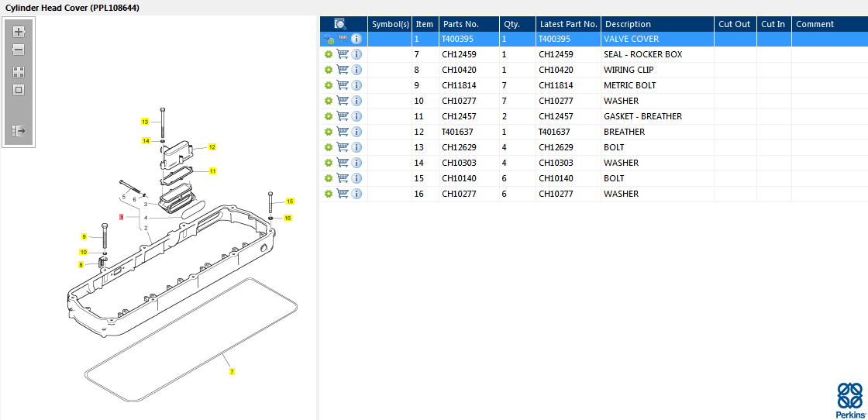The height and width of the screenshot is (420, 868).
Task: Add BREATHER part T401637 to cart
Action: pos(343,132)
